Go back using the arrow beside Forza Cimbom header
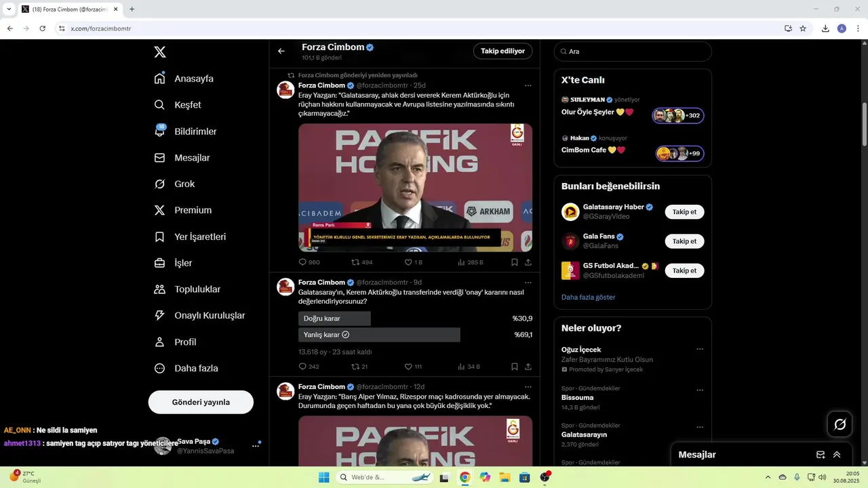 (x=281, y=51)
